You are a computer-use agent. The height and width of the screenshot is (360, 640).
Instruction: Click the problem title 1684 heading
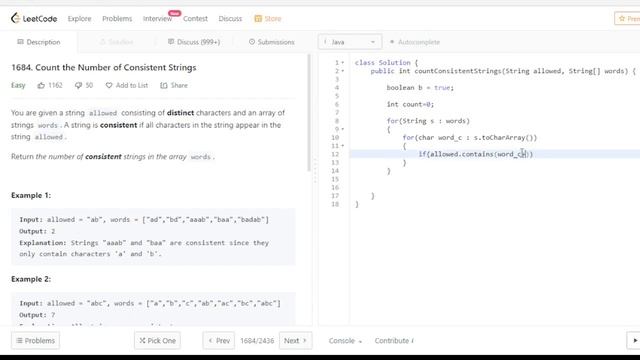pyautogui.click(x=104, y=67)
